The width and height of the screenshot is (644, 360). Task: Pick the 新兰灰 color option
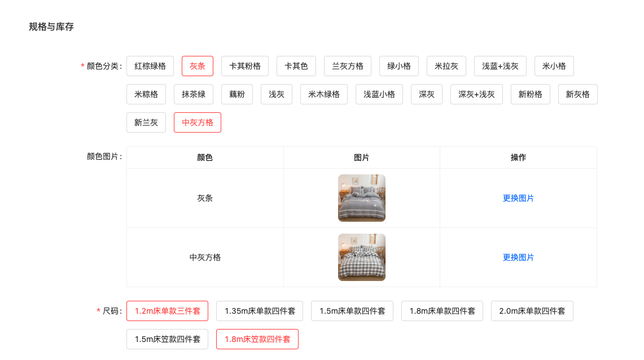[146, 122]
